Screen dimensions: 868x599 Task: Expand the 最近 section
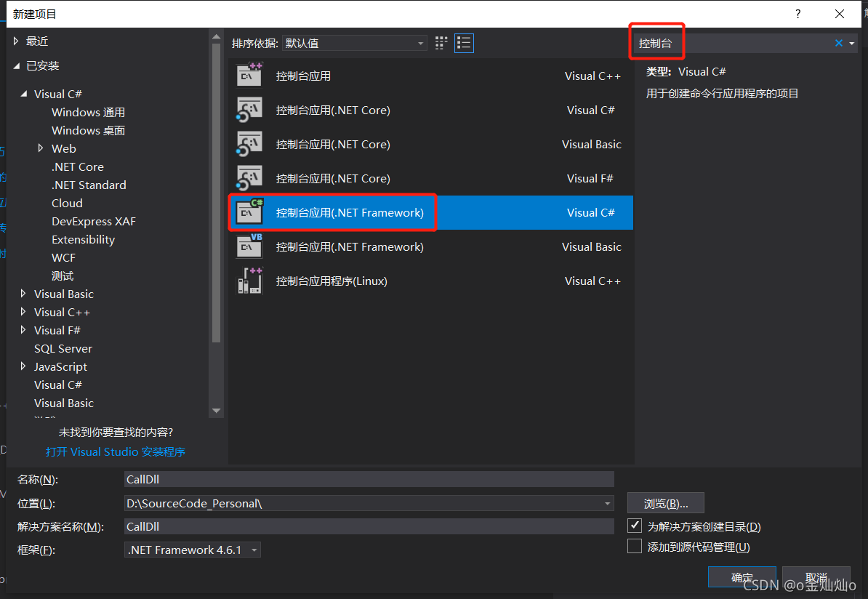click(16, 41)
